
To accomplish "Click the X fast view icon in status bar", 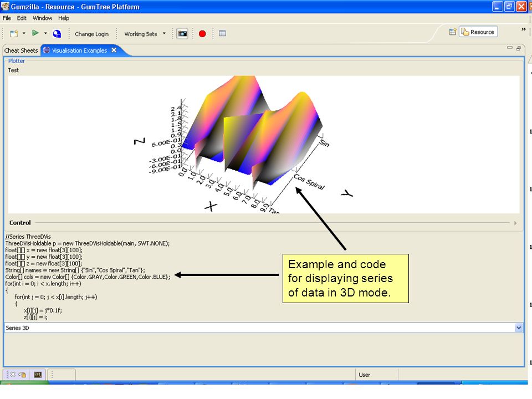I will pos(13,374).
